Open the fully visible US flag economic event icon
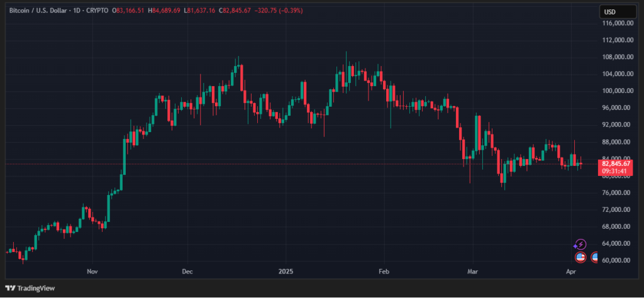644x298 pixels. point(580,258)
